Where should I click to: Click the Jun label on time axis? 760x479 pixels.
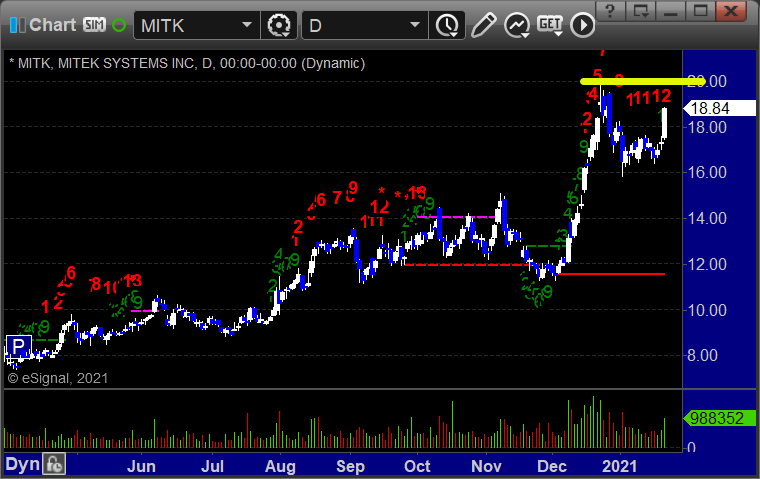tap(141, 466)
